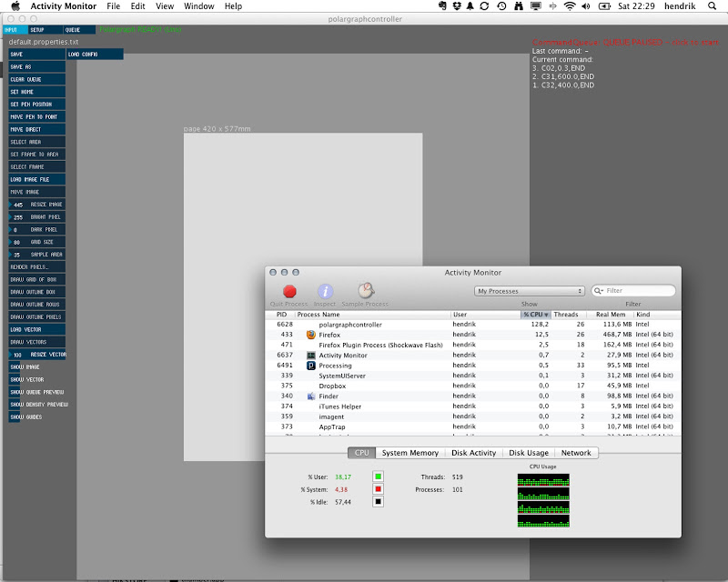Open the Window menu

tap(198, 6)
